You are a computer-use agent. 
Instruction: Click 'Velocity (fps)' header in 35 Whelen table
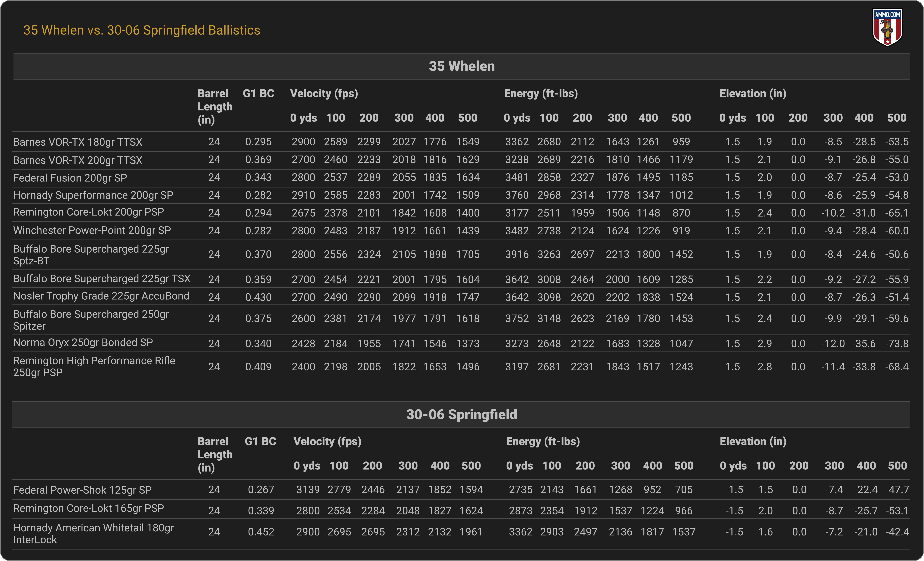click(324, 93)
